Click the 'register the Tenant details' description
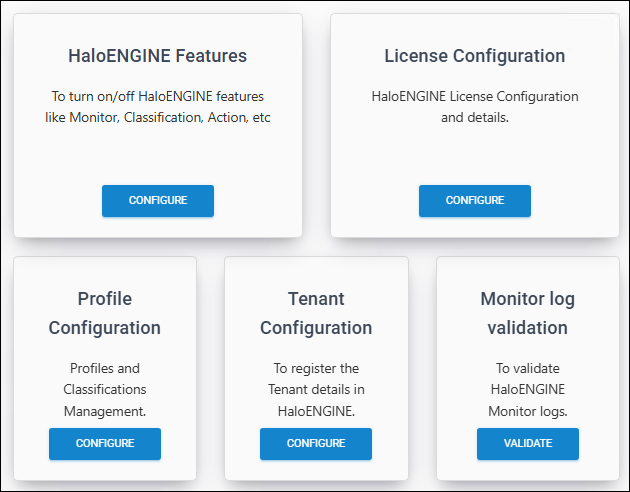The image size is (630, 492). coord(316,388)
